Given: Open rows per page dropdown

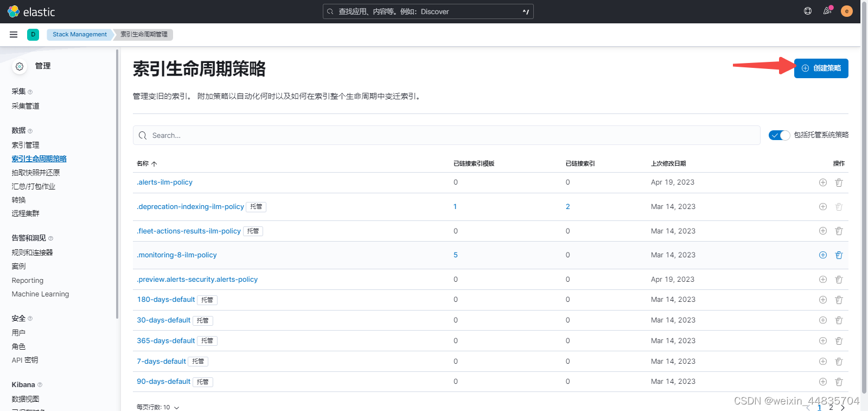Looking at the screenshot, I should point(158,407).
